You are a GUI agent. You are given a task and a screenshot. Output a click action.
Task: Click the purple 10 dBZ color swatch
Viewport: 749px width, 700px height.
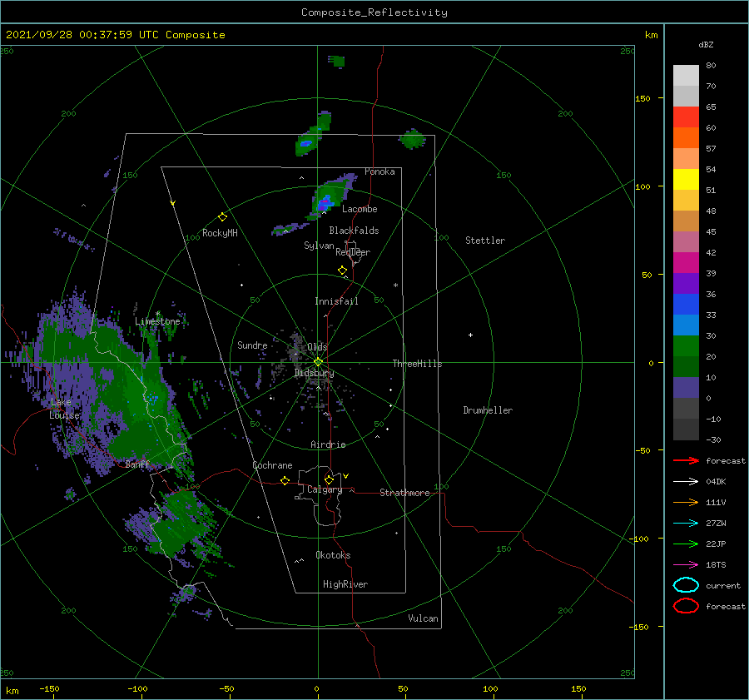click(686, 387)
